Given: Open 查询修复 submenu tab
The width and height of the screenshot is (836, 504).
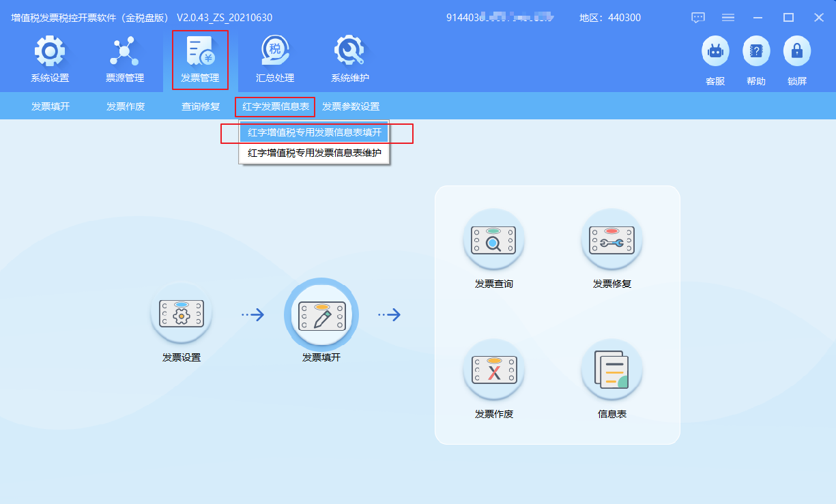Looking at the screenshot, I should [201, 106].
